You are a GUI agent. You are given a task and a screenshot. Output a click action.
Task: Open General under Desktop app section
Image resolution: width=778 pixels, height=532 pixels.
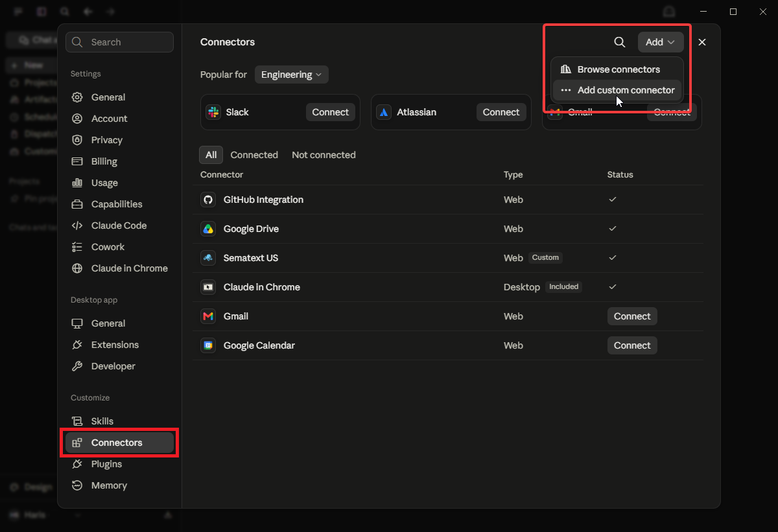coord(119,323)
